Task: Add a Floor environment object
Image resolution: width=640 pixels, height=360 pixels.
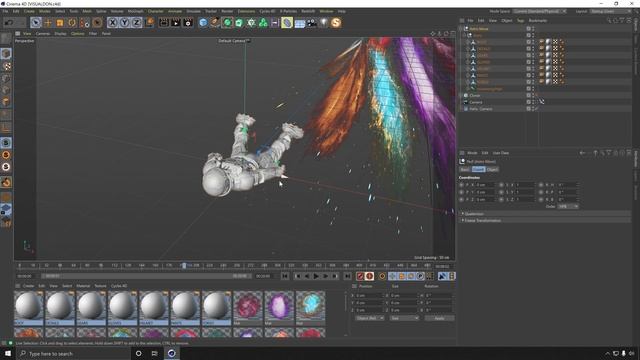Action: (300, 22)
